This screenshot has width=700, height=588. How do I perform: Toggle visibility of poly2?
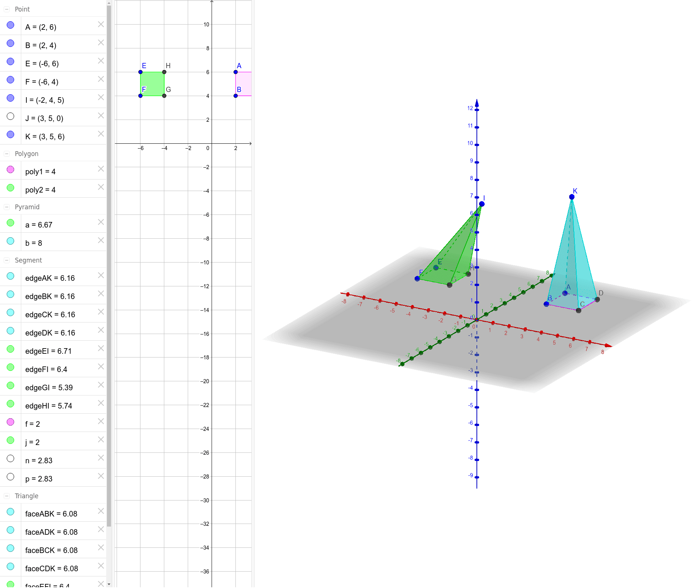click(x=10, y=188)
